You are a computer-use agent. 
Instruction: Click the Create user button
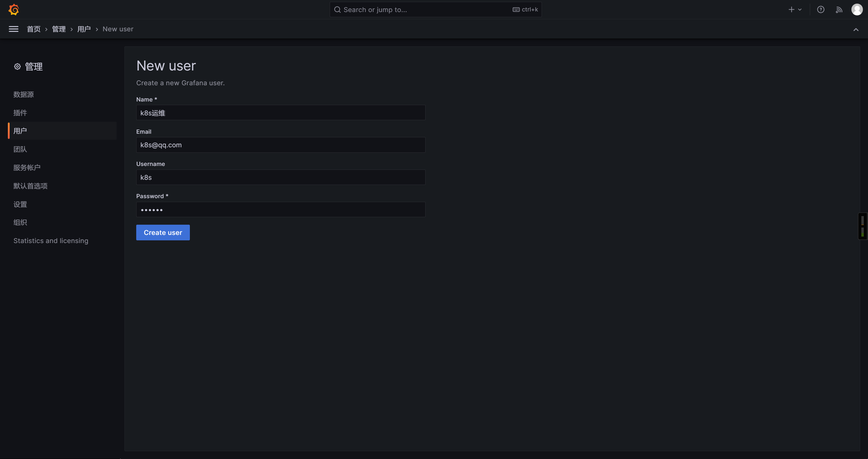click(x=163, y=233)
